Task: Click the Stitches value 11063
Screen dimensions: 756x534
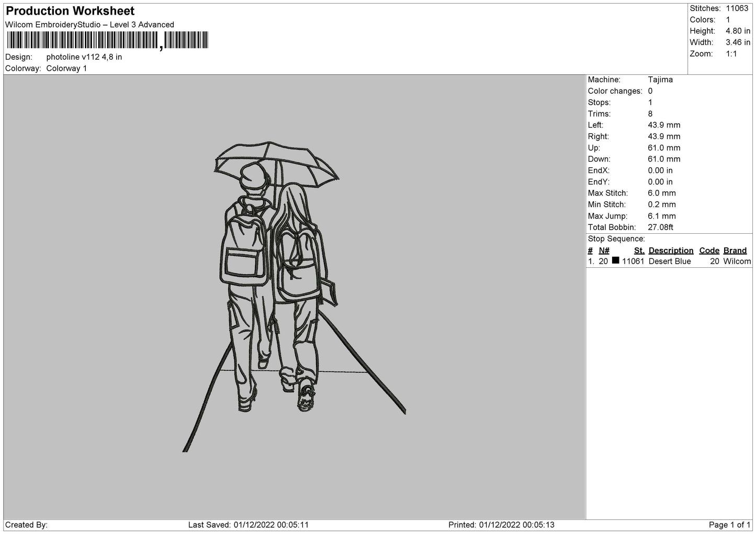Action: pyautogui.click(x=737, y=8)
